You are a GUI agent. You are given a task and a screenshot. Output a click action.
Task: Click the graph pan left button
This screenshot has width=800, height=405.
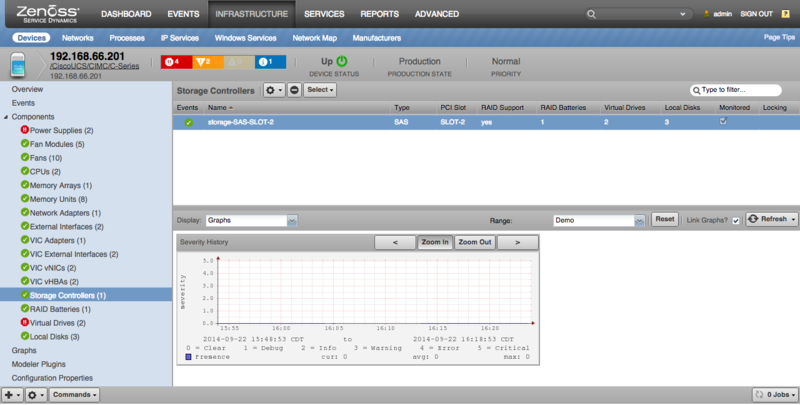(395, 243)
